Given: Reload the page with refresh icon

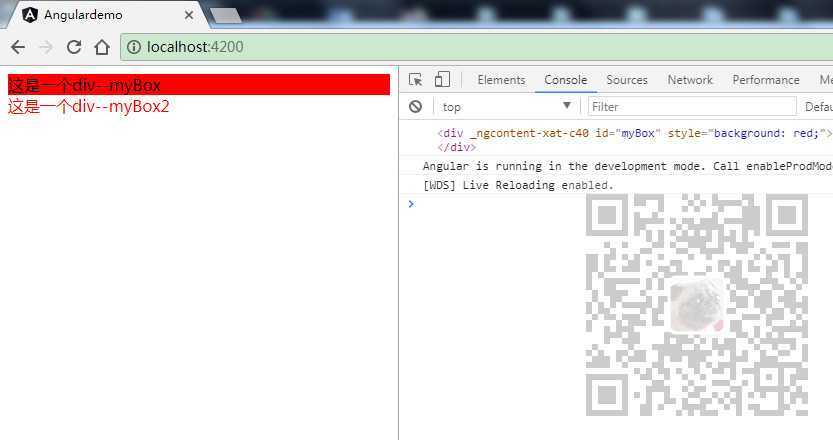Looking at the screenshot, I should pyautogui.click(x=74, y=47).
